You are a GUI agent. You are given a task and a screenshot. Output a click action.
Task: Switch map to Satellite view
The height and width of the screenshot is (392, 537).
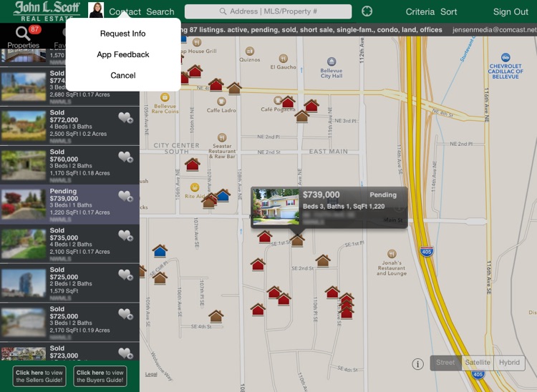point(478,363)
